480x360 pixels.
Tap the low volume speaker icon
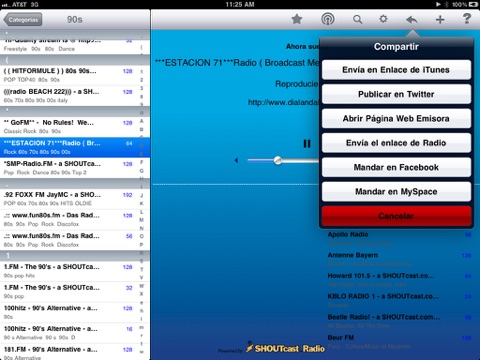tap(236, 160)
